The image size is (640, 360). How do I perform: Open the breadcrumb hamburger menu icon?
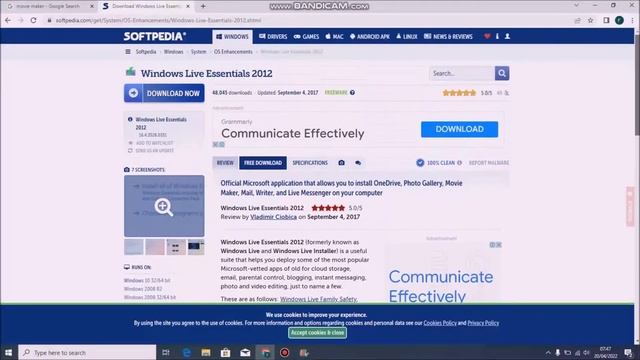pos(128,52)
